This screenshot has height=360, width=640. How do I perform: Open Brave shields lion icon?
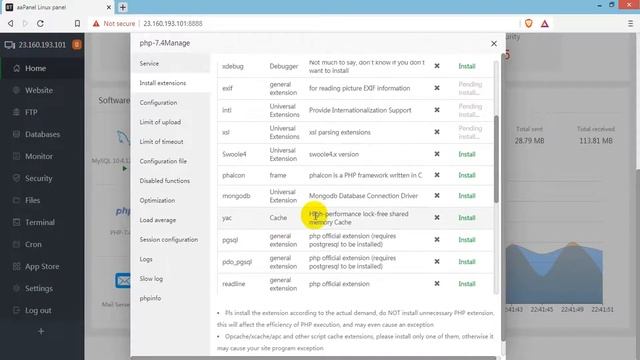pyautogui.click(x=529, y=24)
